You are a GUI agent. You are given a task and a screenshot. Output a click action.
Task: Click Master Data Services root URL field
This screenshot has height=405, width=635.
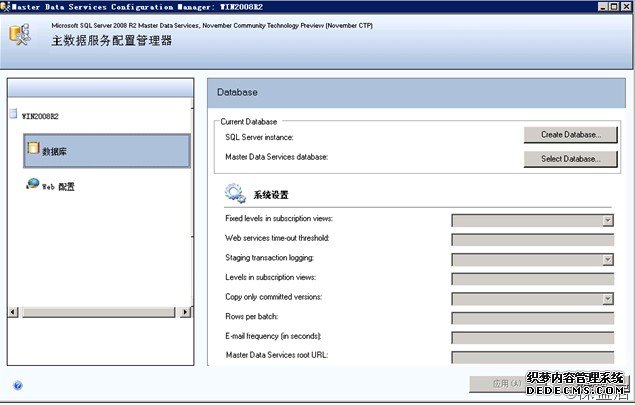(532, 356)
